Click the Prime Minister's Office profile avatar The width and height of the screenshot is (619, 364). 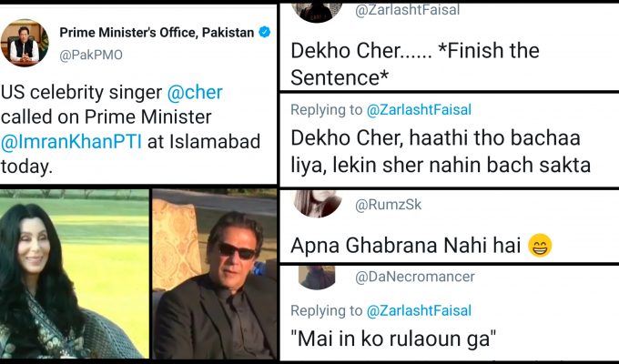pyautogui.click(x=25, y=43)
